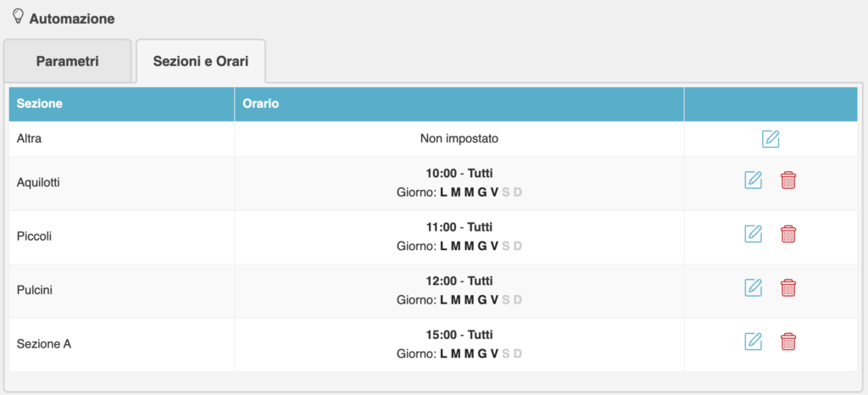This screenshot has height=395, width=868.
Task: Select the Sezione A name
Action: coord(44,343)
